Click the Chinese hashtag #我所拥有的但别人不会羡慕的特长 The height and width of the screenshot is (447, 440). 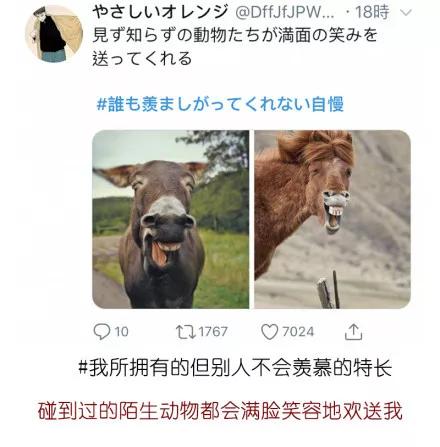pyautogui.click(x=235, y=368)
